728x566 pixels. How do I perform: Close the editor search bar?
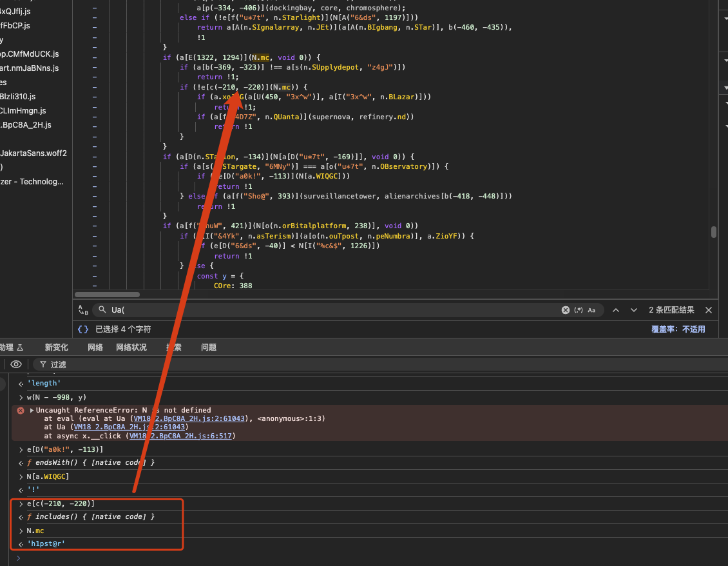coord(709,310)
